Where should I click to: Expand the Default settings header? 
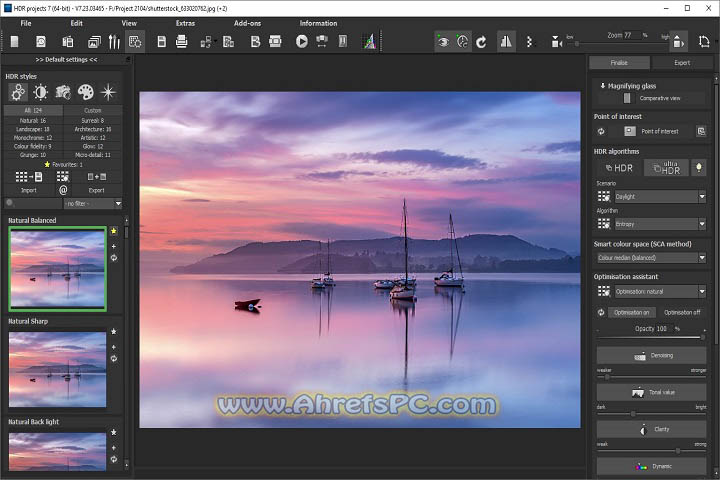pyautogui.click(x=66, y=60)
